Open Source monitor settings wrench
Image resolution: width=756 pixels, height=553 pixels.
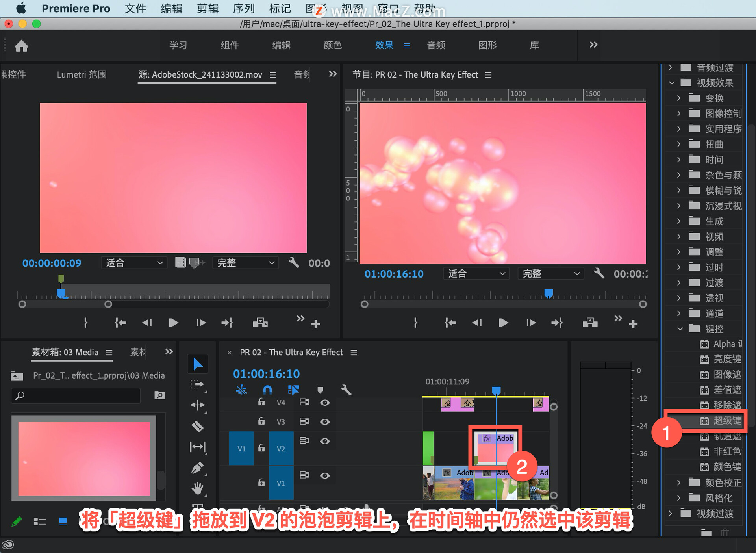[293, 262]
